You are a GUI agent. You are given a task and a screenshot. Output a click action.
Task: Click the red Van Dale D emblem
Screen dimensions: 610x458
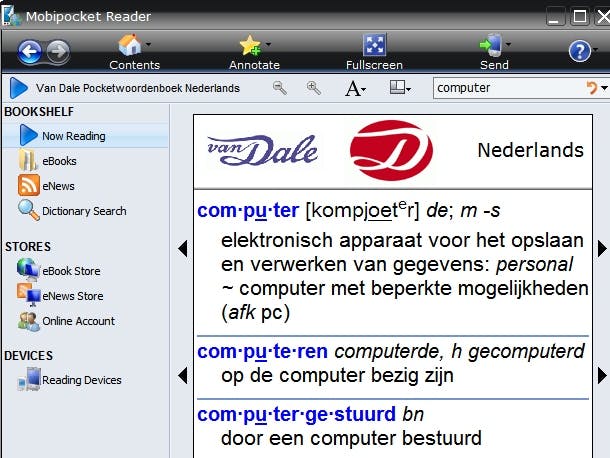click(x=391, y=150)
